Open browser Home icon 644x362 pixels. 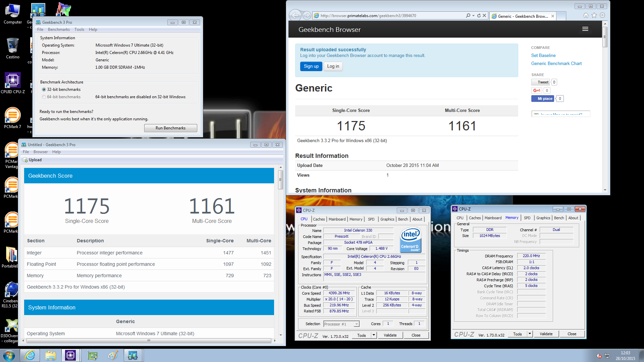point(586,15)
